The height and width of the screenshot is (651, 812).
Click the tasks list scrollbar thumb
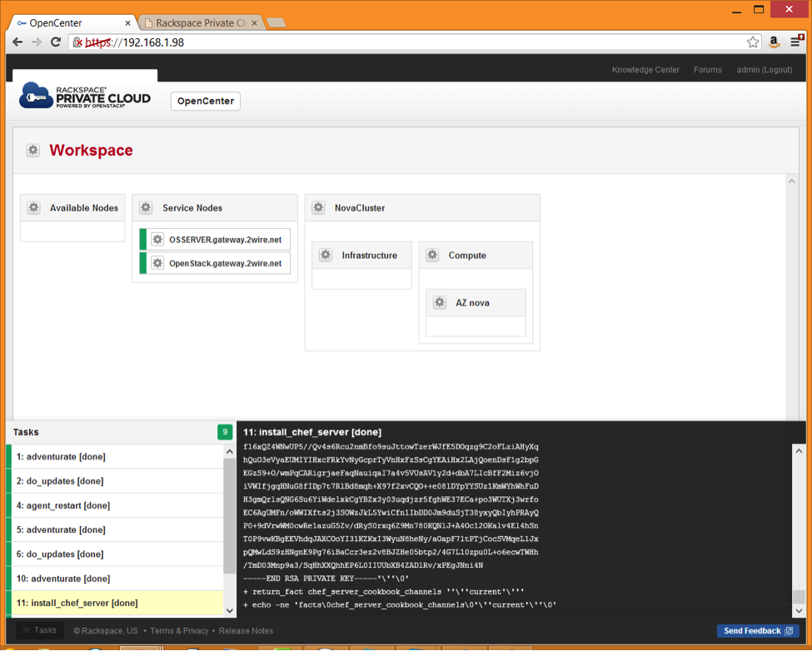click(x=229, y=515)
